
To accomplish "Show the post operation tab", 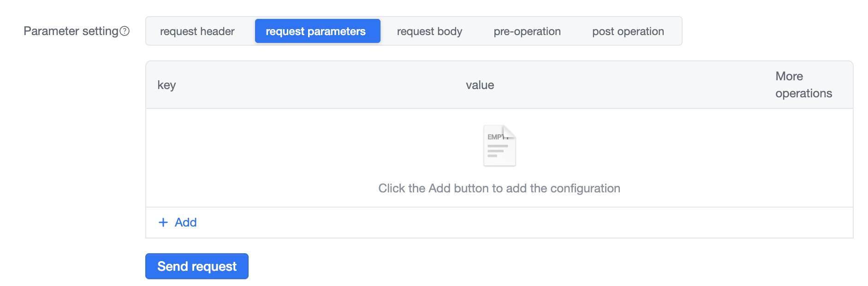I will (x=628, y=31).
